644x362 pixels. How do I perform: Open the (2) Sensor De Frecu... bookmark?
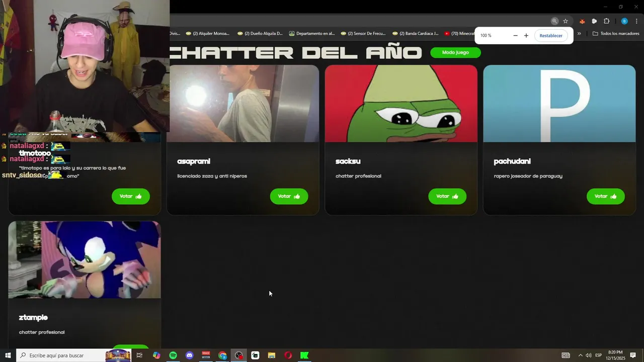(363, 34)
